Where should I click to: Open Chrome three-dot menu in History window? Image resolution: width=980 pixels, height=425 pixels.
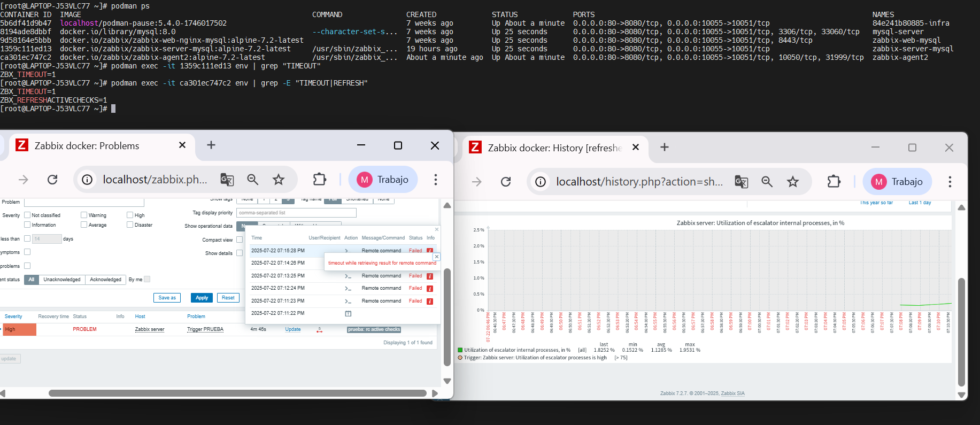[950, 182]
